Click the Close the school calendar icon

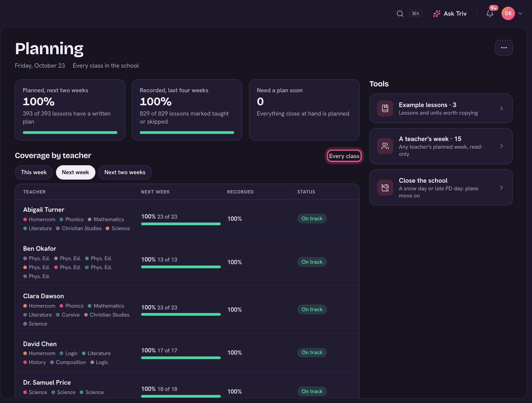click(x=385, y=188)
